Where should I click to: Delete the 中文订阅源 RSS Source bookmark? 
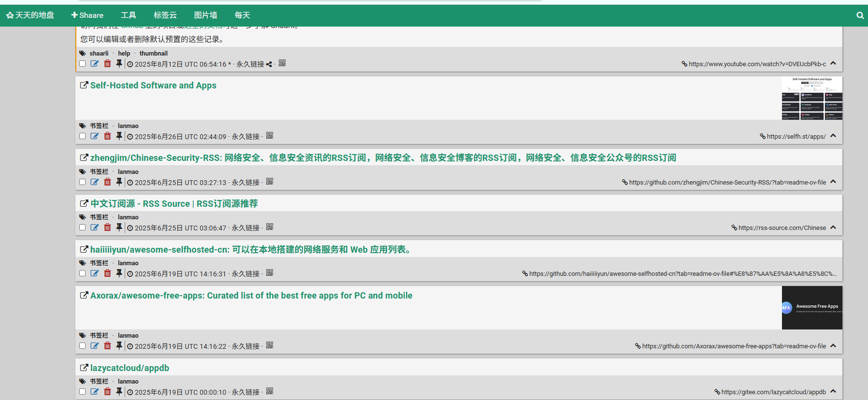(x=107, y=228)
